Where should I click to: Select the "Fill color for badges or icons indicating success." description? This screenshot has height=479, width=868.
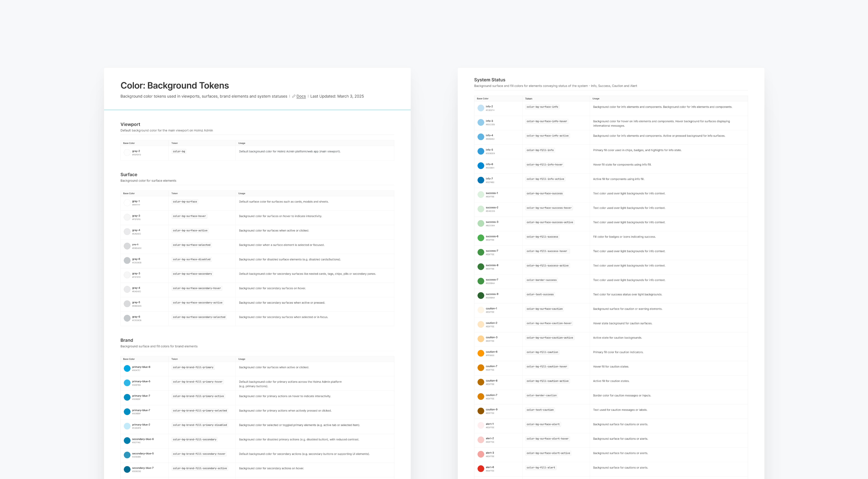(624, 237)
